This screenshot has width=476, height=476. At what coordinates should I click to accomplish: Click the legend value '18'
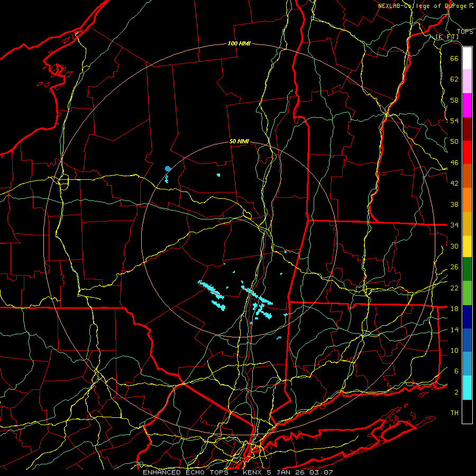coord(454,309)
